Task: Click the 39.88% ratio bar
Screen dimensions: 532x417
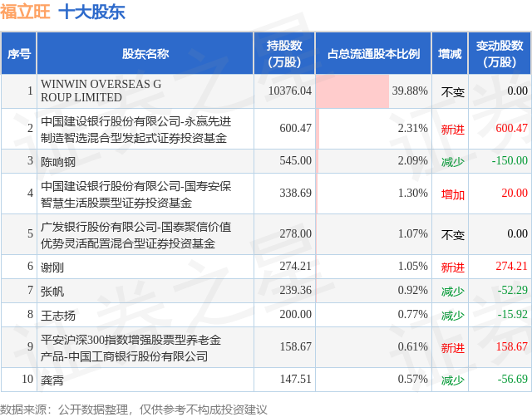Action: (x=352, y=91)
